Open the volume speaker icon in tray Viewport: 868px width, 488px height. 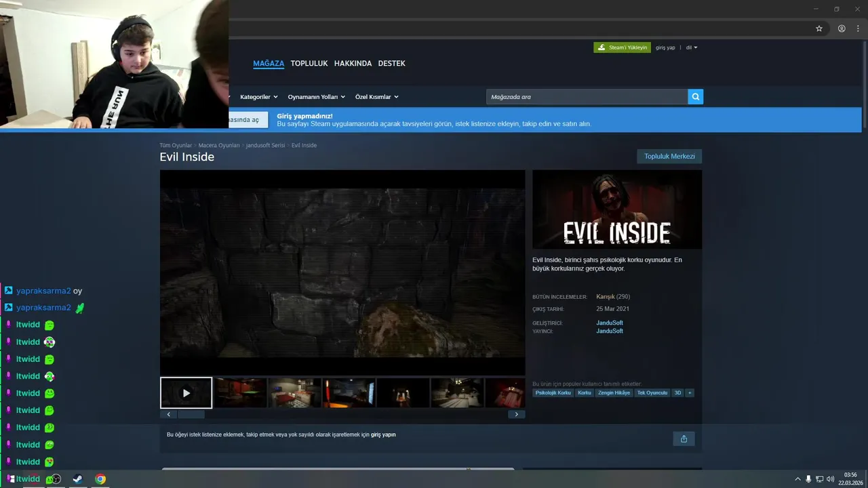click(x=830, y=479)
